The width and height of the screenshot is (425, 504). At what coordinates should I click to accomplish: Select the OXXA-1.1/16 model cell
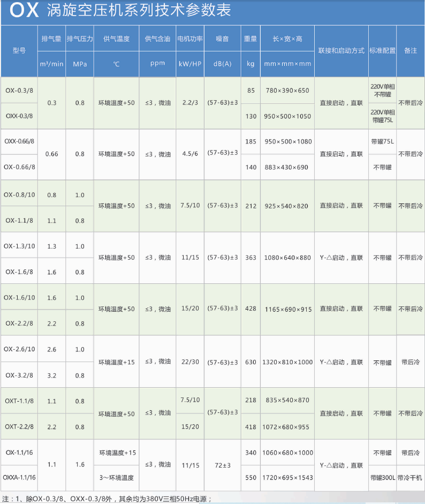[19, 478]
